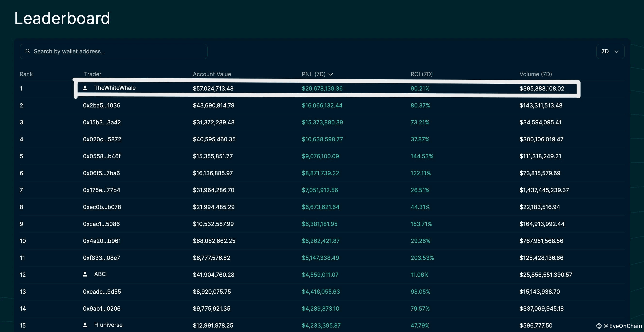The image size is (644, 332).
Task: Open trader 0xcac1...5086
Action: pyautogui.click(x=101, y=224)
